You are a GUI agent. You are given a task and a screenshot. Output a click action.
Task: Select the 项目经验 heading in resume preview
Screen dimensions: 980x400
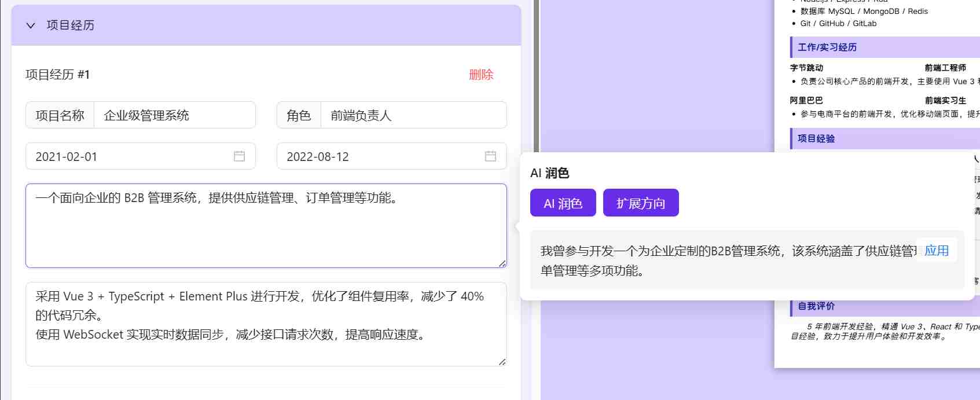[x=816, y=139]
